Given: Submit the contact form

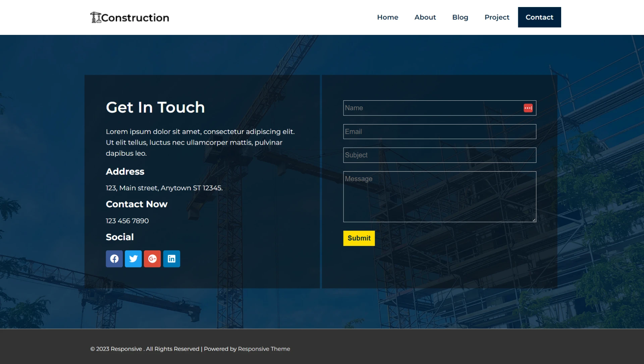Looking at the screenshot, I should pos(359,238).
